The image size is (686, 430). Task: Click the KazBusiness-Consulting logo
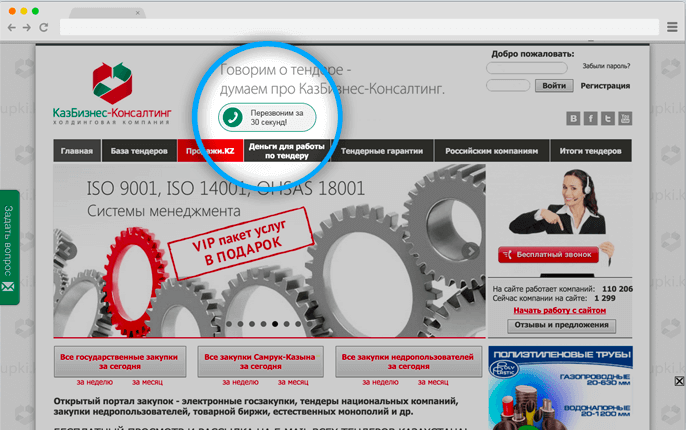point(112,93)
